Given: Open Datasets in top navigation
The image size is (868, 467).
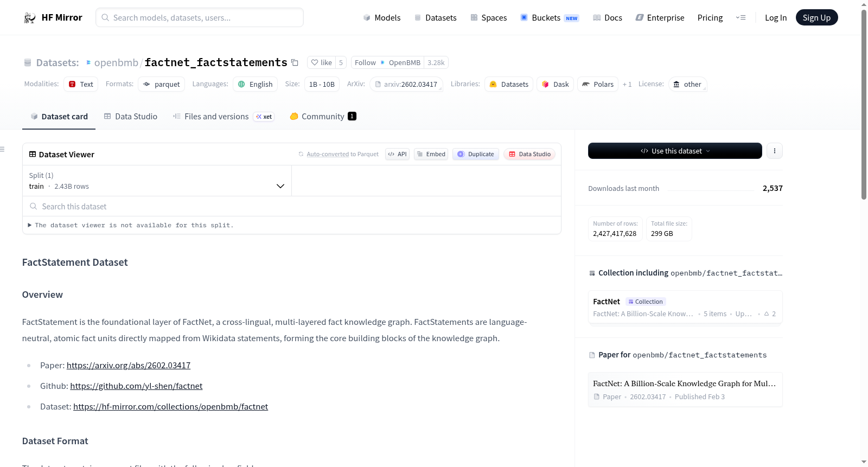Looking at the screenshot, I should click(x=435, y=17).
